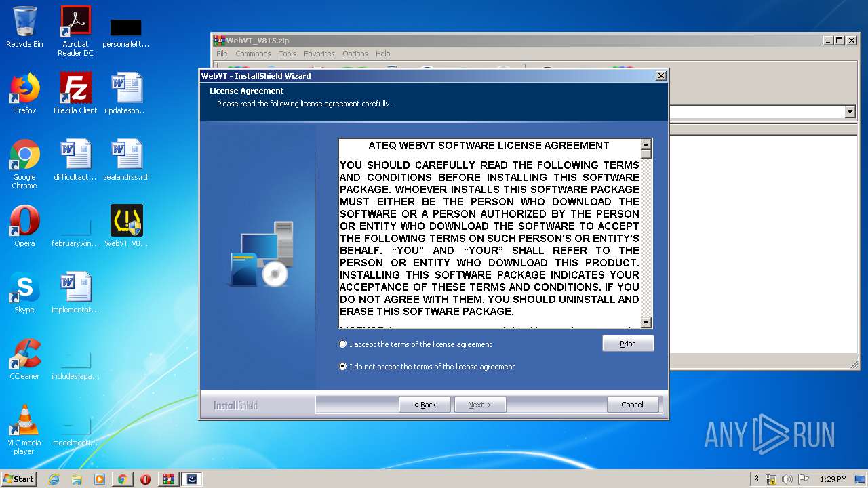The image size is (868, 488).
Task: Minimize the WinRAR window
Action: coord(829,41)
